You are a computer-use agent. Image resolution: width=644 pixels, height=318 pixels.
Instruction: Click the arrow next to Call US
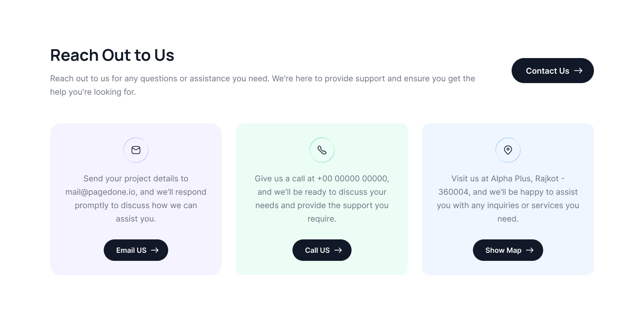338,250
